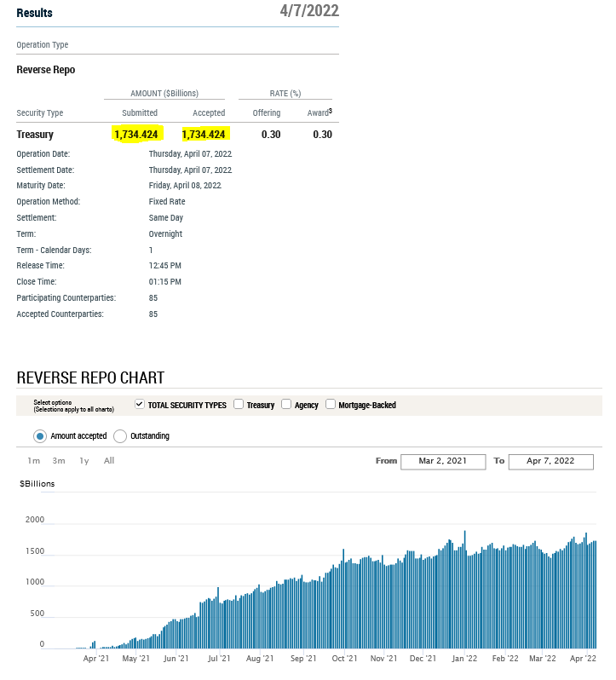Click the Award footnote 3 superscript

(x=331, y=111)
